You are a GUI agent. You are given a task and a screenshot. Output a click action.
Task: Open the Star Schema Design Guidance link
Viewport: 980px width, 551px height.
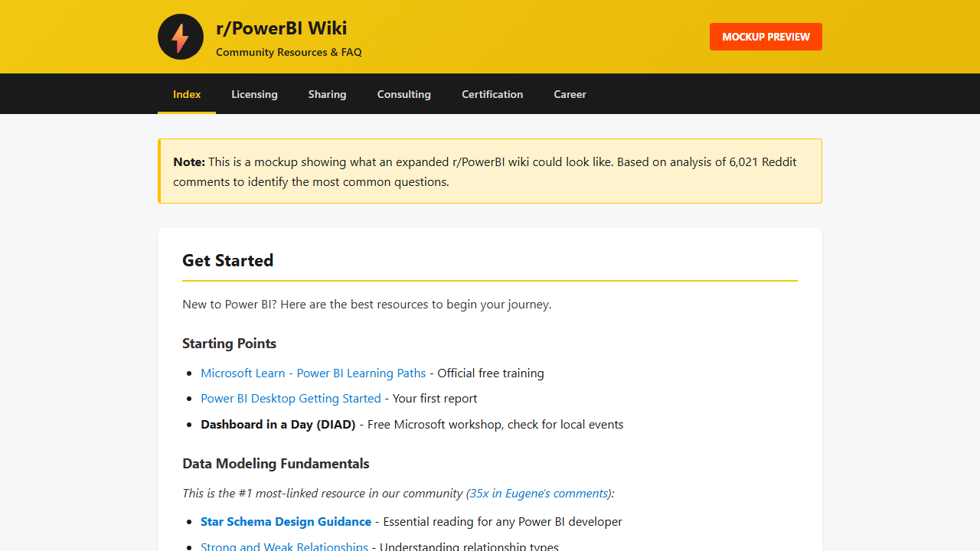pyautogui.click(x=286, y=521)
